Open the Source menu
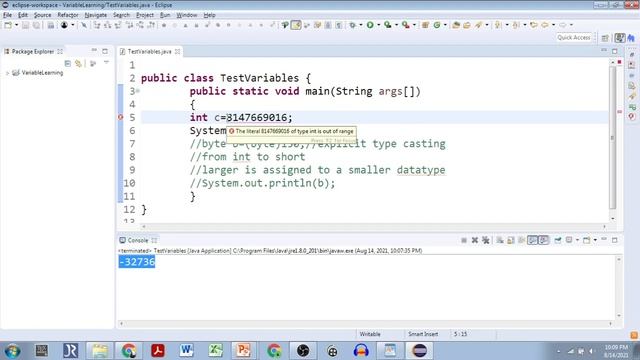The width and height of the screenshot is (640, 360). click(42, 15)
